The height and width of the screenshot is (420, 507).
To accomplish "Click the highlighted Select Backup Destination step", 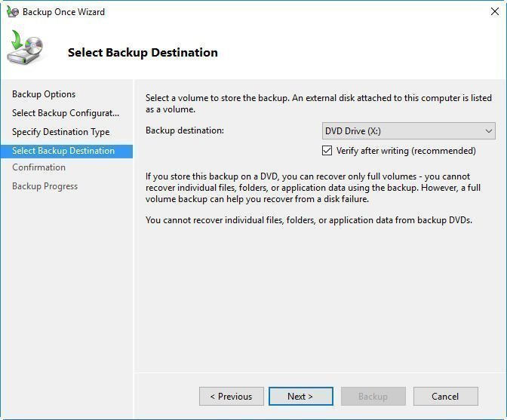I will click(63, 151).
